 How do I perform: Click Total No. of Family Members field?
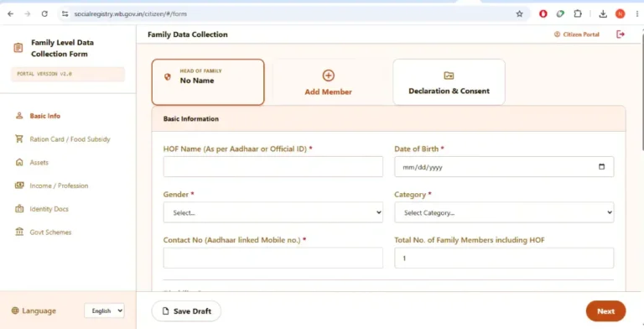tap(504, 258)
